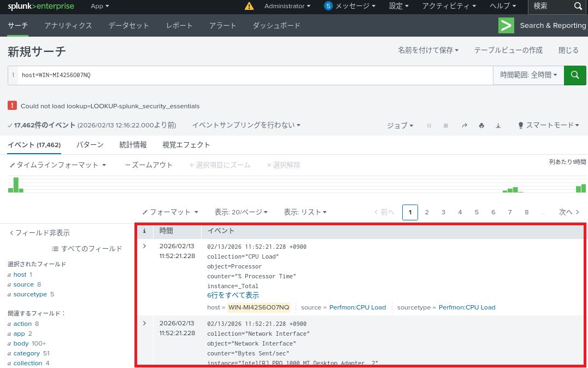Click the 6行をすべて表示 link
Screen dimensions: 588x368
pos(233,295)
